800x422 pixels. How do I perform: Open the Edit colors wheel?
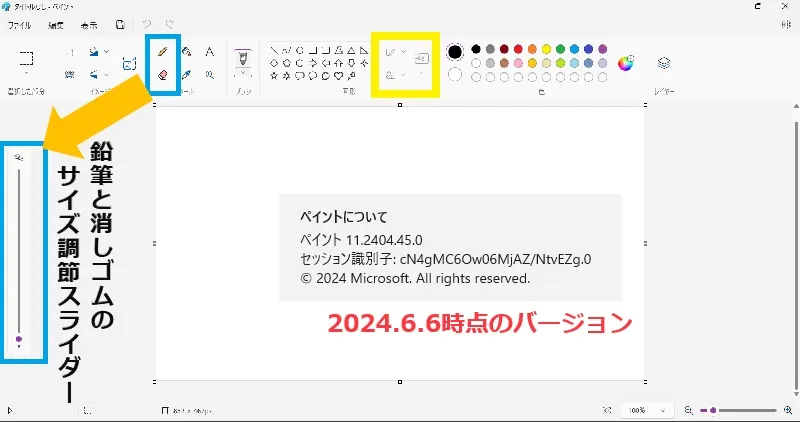pos(626,63)
